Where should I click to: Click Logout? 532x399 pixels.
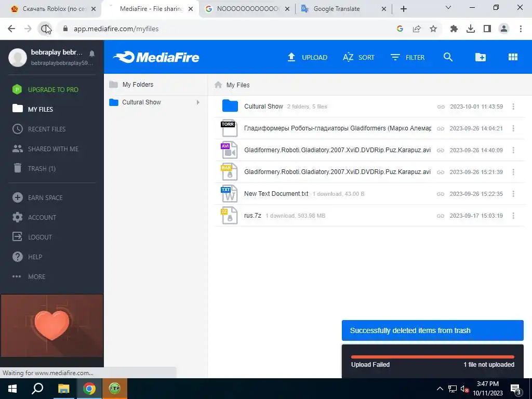tap(32, 237)
